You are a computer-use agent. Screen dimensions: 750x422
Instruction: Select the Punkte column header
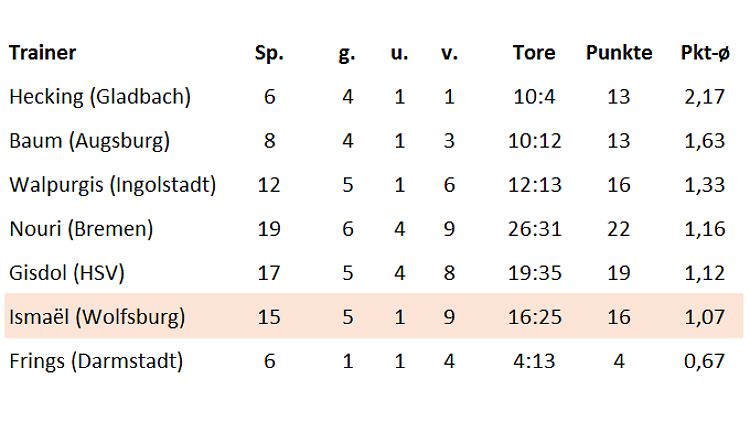(619, 53)
